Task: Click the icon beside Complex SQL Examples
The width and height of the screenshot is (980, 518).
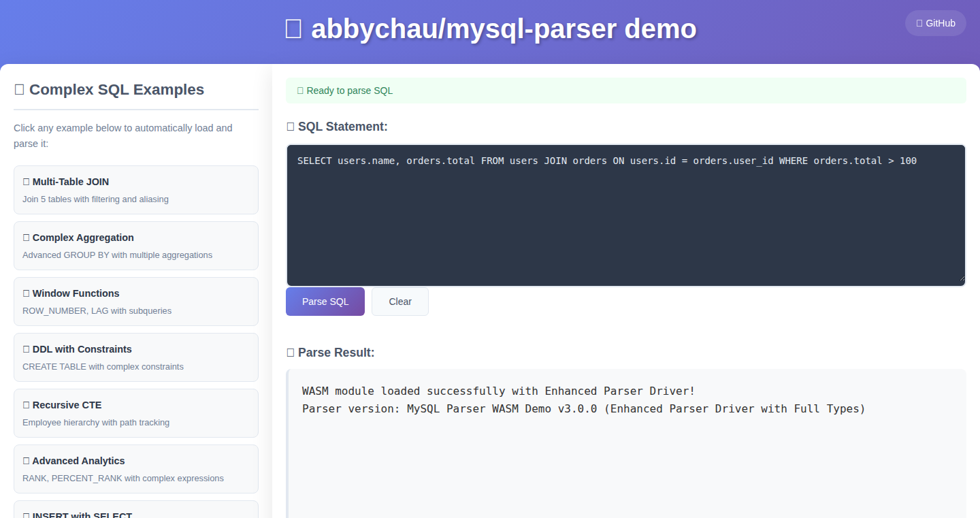Action: (x=19, y=89)
